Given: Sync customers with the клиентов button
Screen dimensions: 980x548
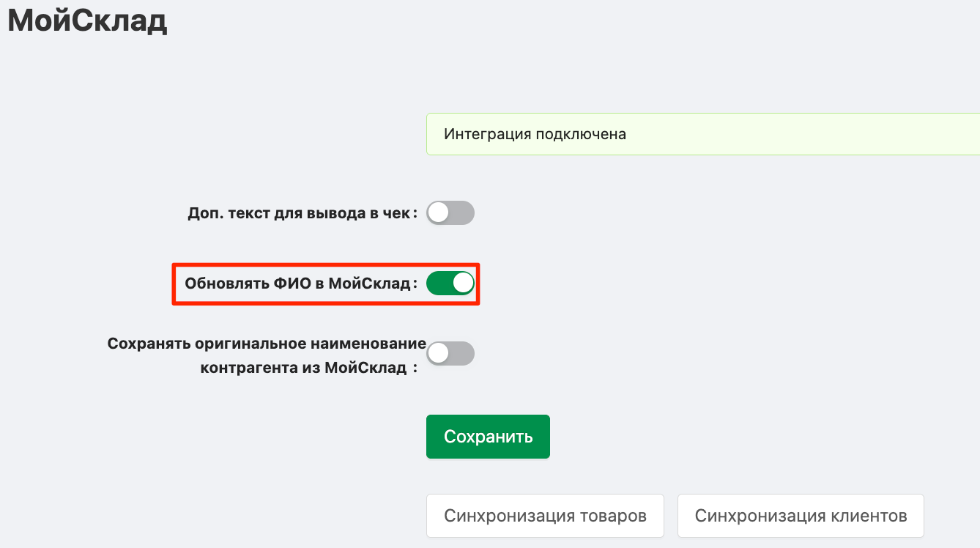Looking at the screenshot, I should 801,516.
